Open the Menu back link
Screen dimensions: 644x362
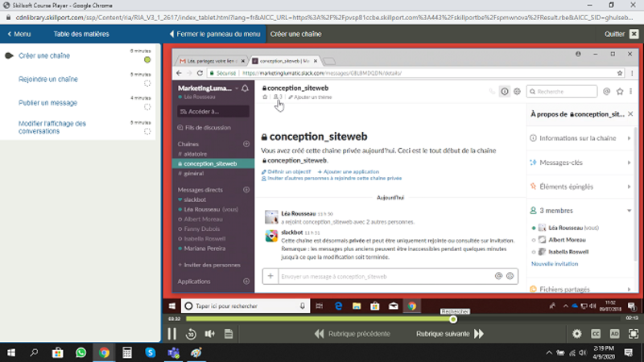click(19, 34)
